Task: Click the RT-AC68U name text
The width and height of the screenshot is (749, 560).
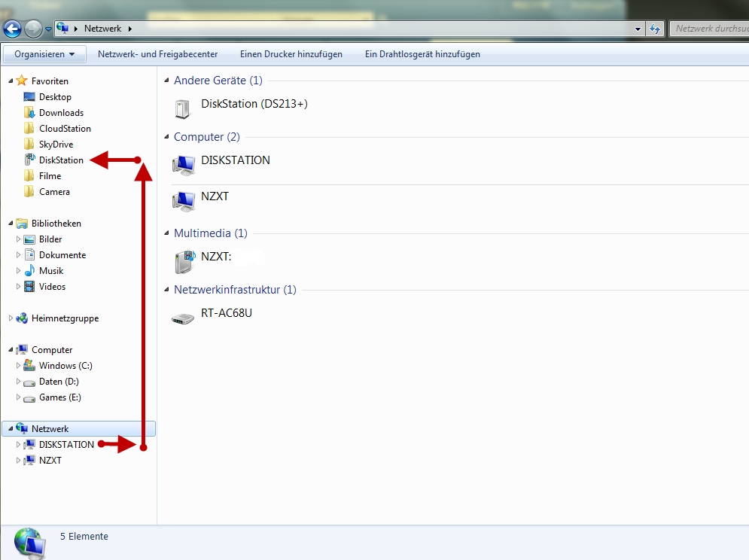Action: [227, 313]
